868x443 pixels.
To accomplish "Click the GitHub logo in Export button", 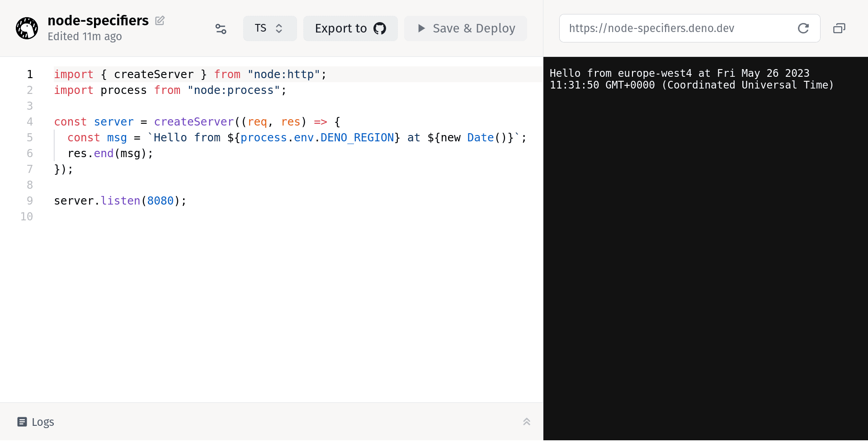I will 380,28.
